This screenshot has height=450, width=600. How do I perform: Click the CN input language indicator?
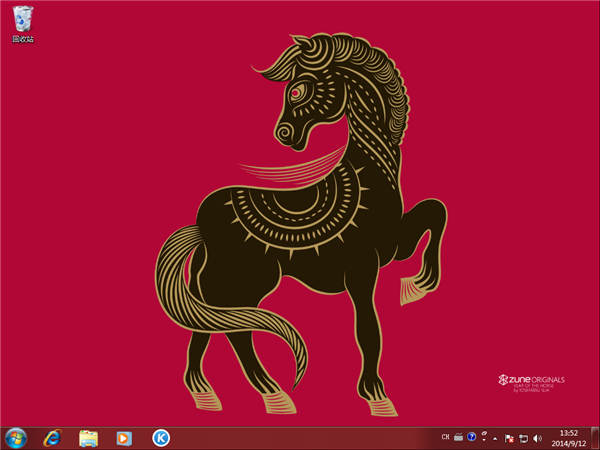(445, 438)
